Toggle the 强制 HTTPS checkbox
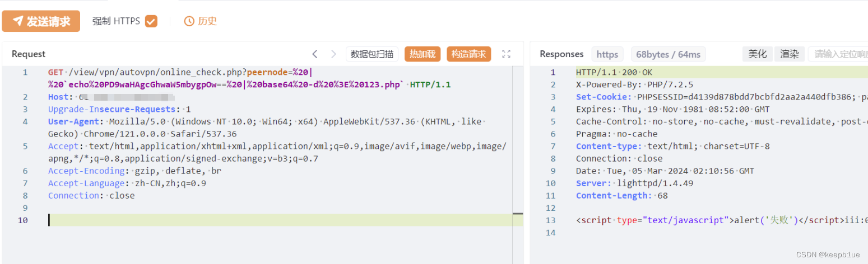 pos(151,21)
